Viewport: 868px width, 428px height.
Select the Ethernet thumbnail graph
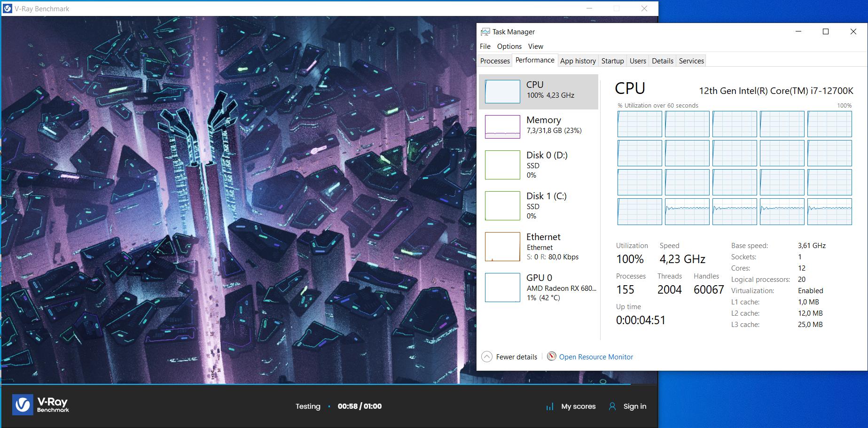[502, 247]
